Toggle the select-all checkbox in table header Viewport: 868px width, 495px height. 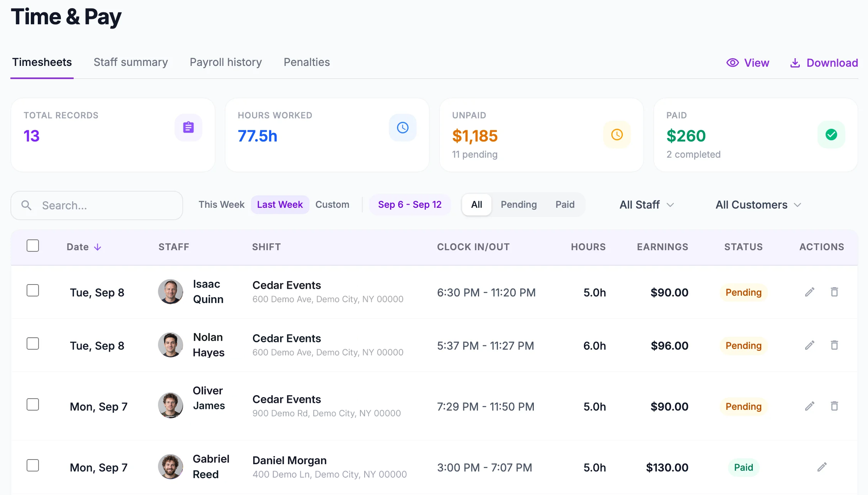click(33, 246)
